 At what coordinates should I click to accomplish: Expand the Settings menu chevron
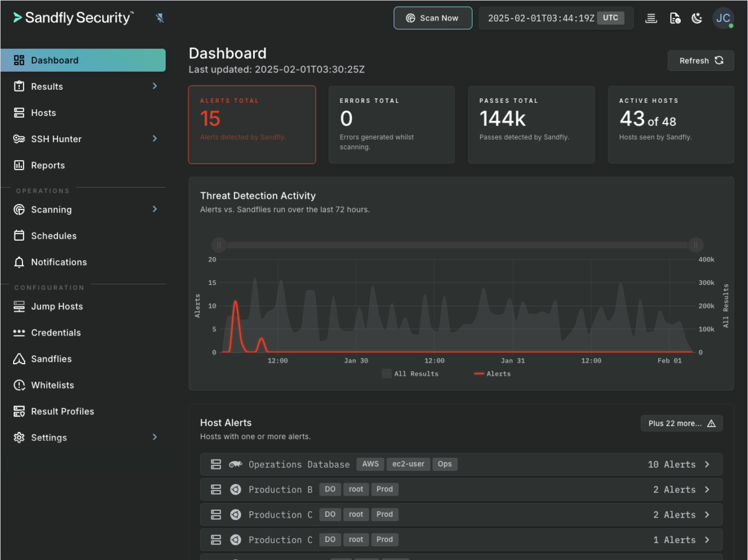(155, 437)
